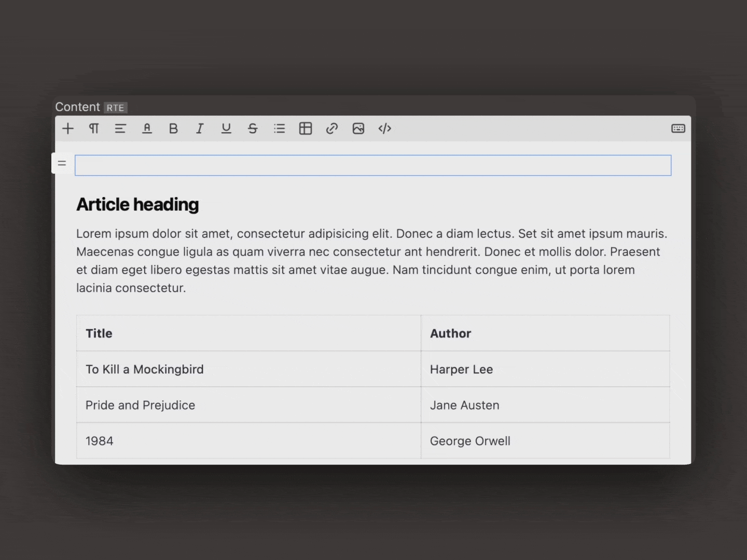Toggle bold formatting
The width and height of the screenshot is (747, 560).
point(173,129)
